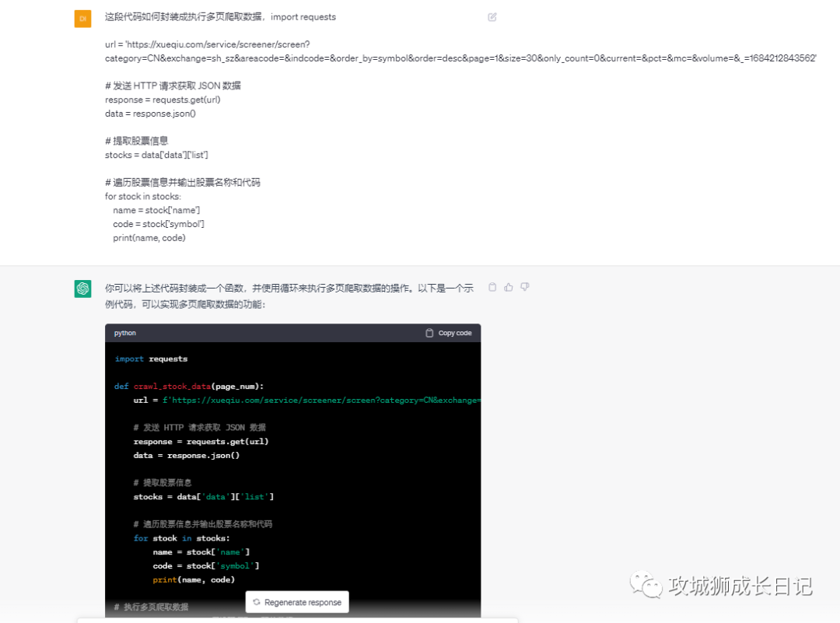Click the xueqiu.com URL in the user message
The width and height of the screenshot is (840, 623).
coord(208,44)
